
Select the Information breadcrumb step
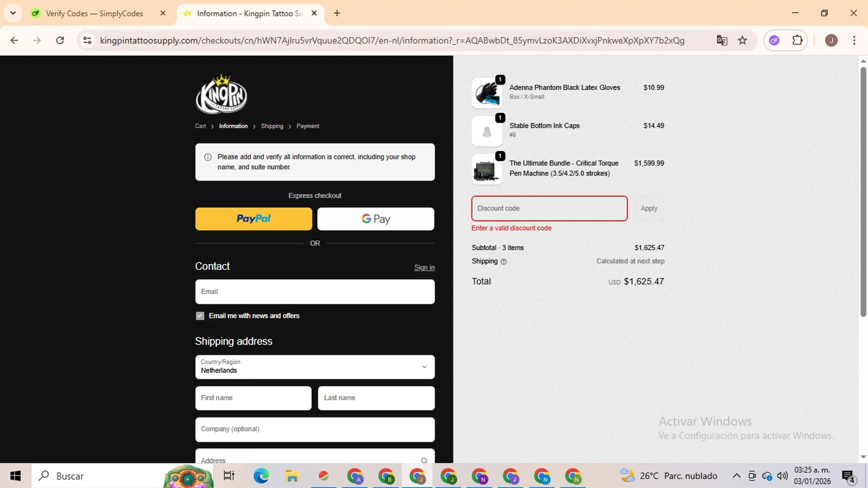pyautogui.click(x=233, y=126)
